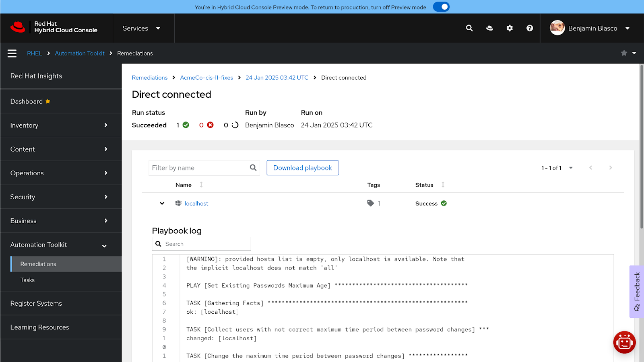Click the 'Succeeded' run status text
The height and width of the screenshot is (362, 644).
tap(149, 125)
